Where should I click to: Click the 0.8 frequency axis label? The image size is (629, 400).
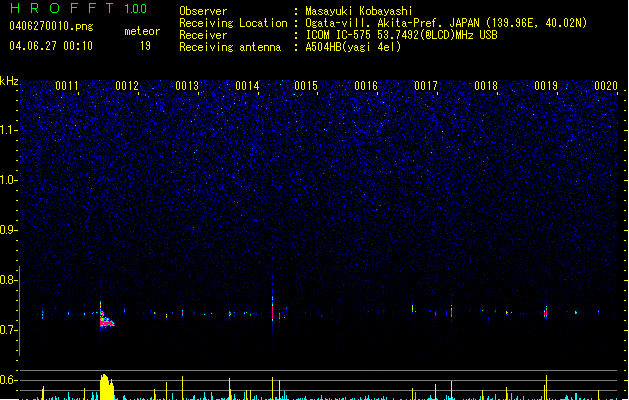click(x=8, y=280)
